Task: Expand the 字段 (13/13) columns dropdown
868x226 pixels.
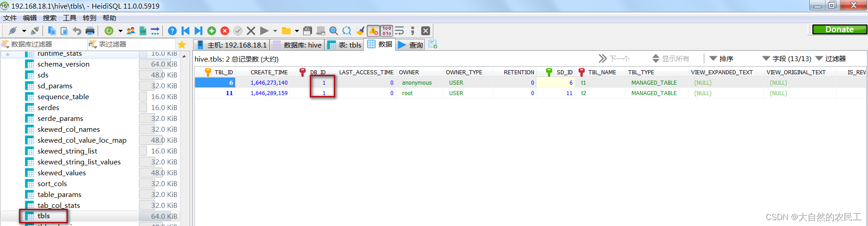Action: [787, 58]
